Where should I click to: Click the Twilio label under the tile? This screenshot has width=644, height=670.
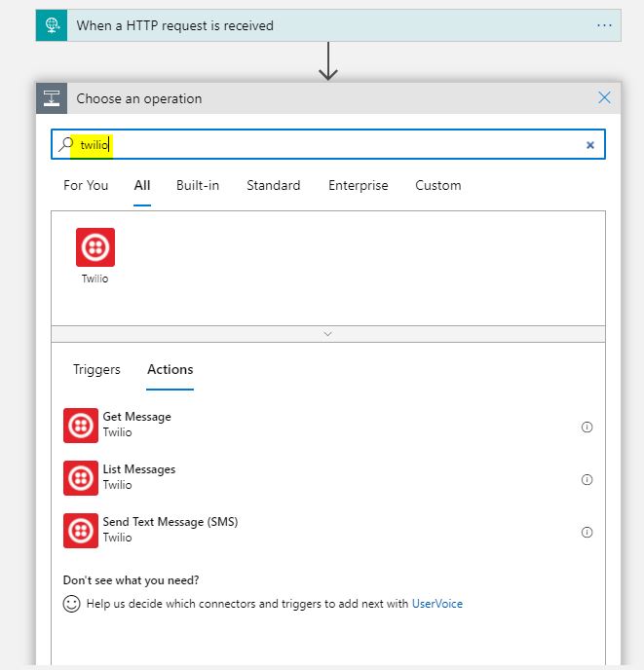point(95,279)
